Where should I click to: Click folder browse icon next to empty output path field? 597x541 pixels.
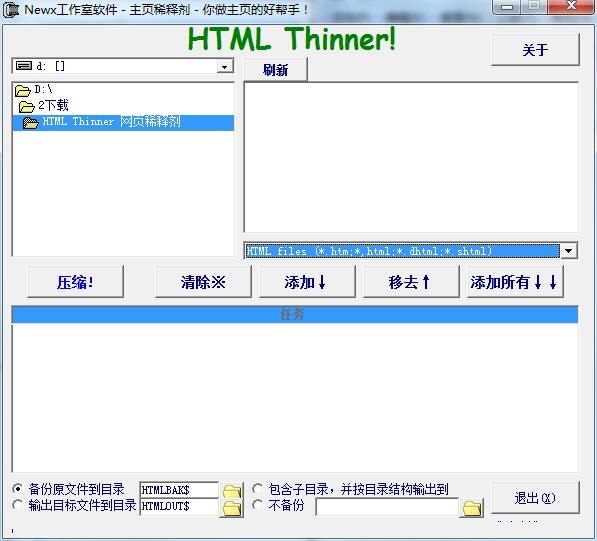click(x=472, y=508)
